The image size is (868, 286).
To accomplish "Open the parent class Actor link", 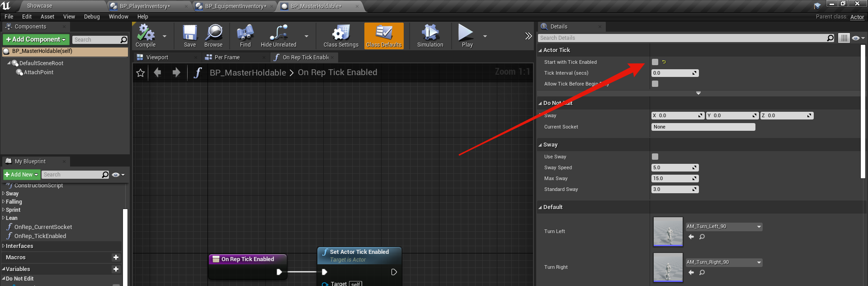I will tap(857, 17).
